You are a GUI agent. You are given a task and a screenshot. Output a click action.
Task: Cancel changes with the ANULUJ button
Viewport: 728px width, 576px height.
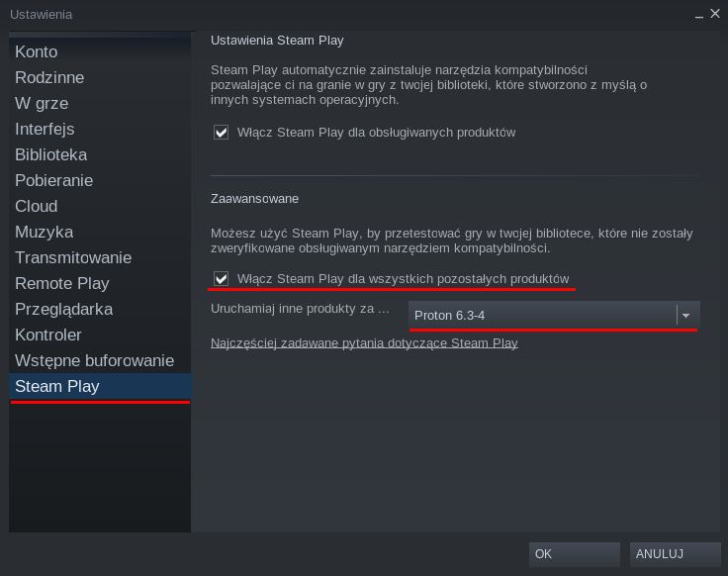pyautogui.click(x=675, y=554)
